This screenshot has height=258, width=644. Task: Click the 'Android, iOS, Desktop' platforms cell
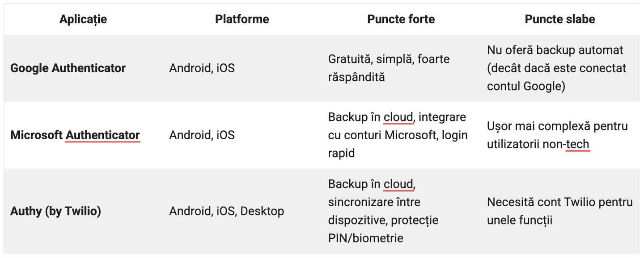[x=226, y=211]
